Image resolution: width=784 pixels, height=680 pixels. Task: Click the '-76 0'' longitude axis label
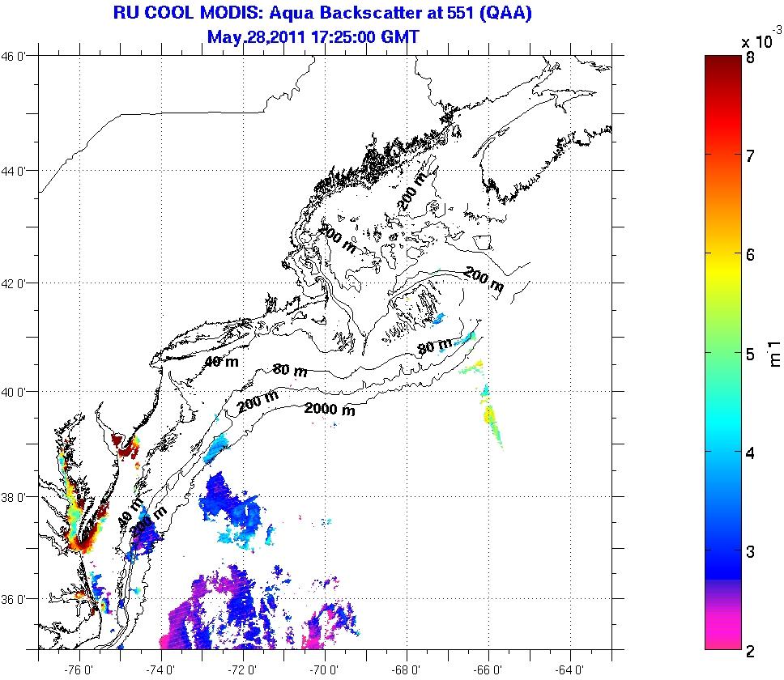(x=79, y=669)
